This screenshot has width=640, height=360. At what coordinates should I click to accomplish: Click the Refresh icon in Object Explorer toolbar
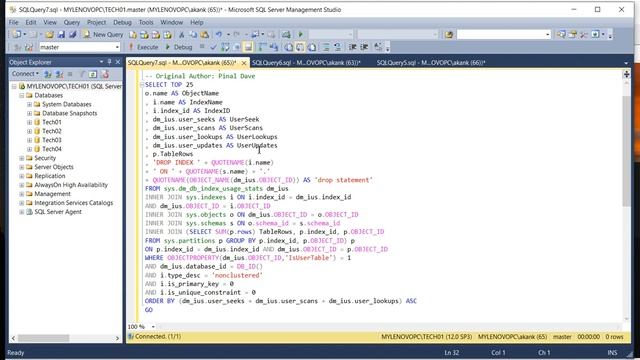click(93, 74)
